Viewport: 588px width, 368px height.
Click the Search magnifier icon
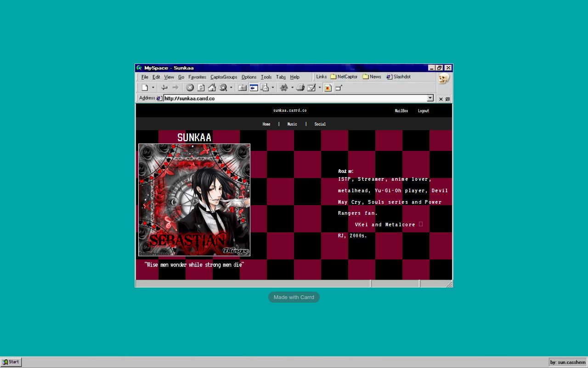[x=223, y=87]
